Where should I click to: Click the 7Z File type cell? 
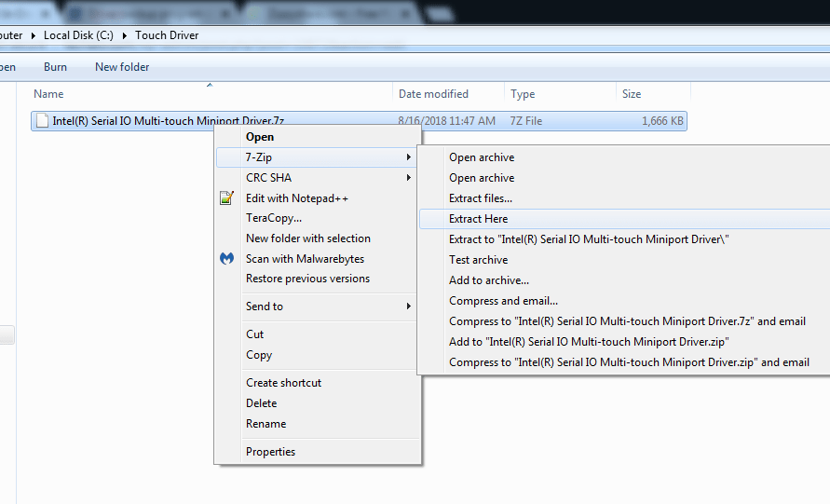point(526,121)
